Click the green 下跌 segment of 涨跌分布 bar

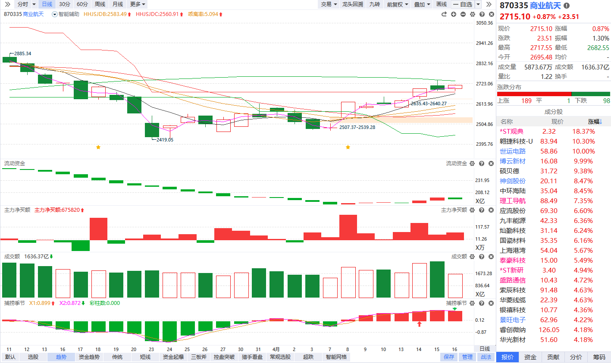pos(591,94)
